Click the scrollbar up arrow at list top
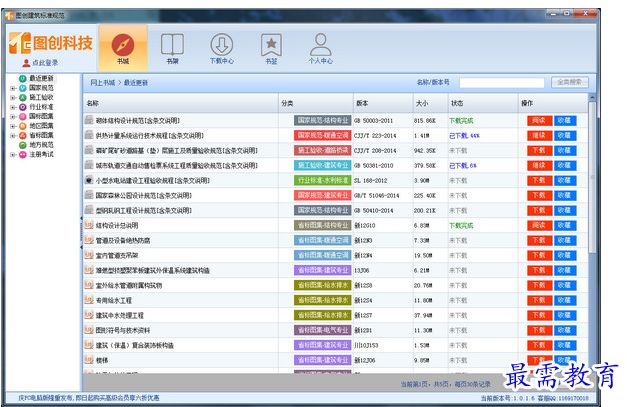This screenshot has height=407, width=627. click(592, 97)
